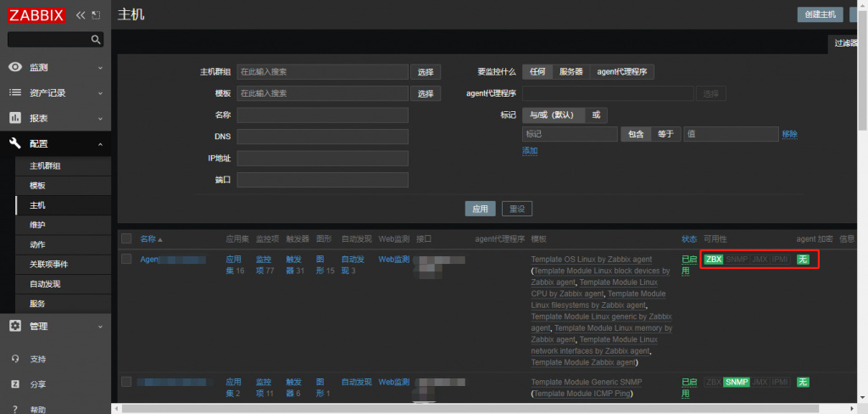The height and width of the screenshot is (414, 868).
Task: Click the 移除 tag link
Action: 789,134
